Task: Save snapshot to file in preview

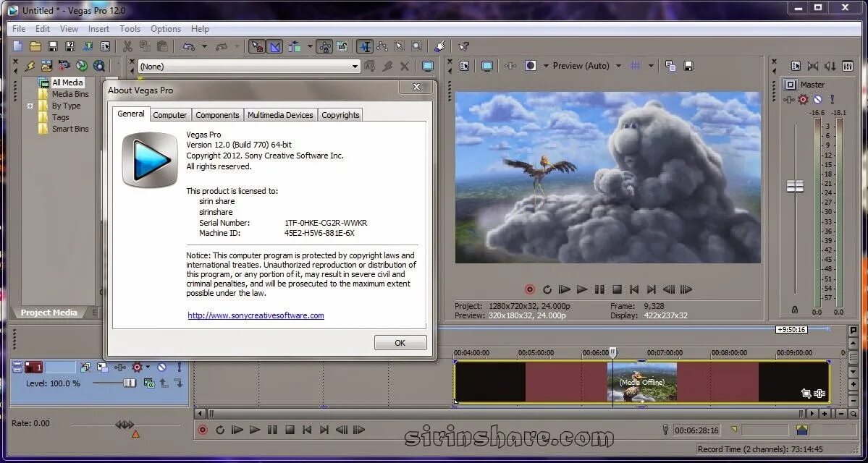Action: click(x=688, y=66)
